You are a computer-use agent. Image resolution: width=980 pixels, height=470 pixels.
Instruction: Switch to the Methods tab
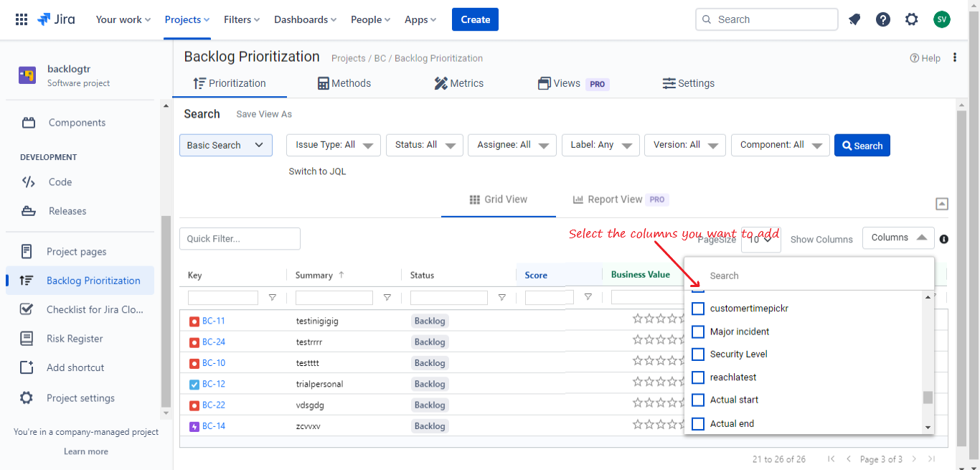coord(344,83)
